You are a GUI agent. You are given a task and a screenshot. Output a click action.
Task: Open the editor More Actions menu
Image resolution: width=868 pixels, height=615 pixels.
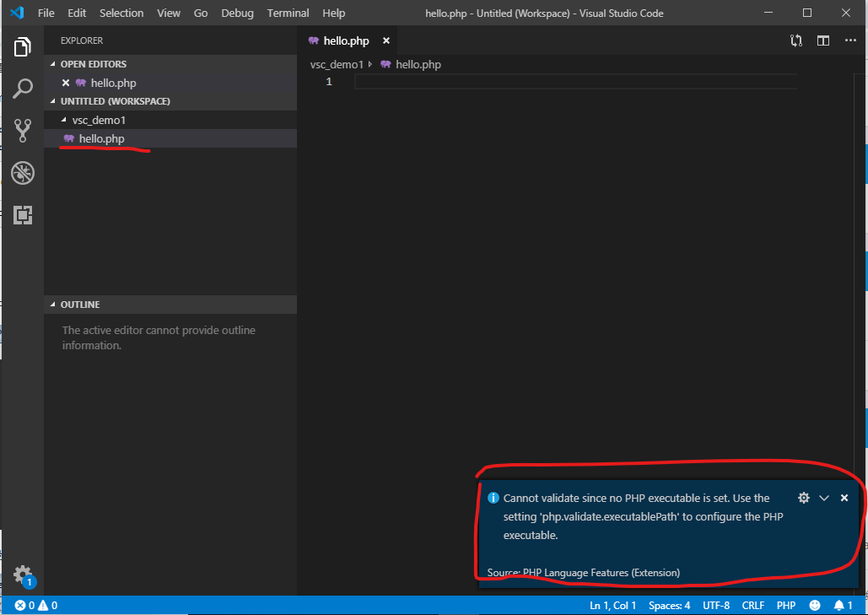[850, 40]
